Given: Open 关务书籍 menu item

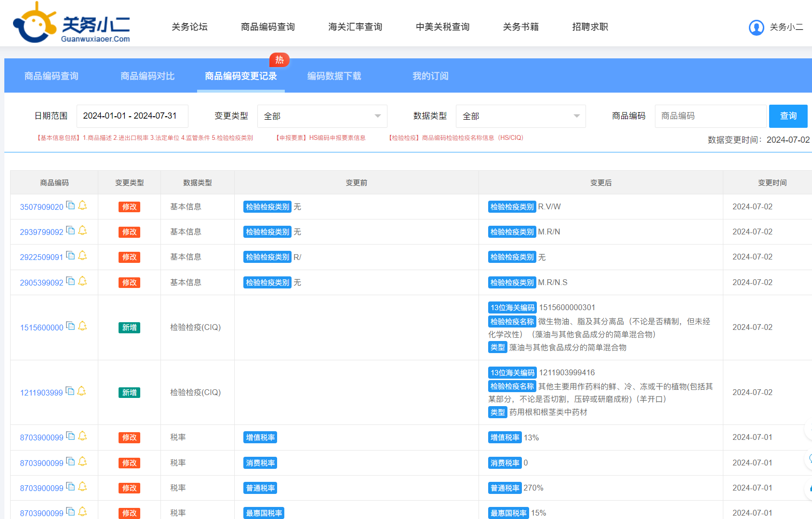Looking at the screenshot, I should point(521,27).
